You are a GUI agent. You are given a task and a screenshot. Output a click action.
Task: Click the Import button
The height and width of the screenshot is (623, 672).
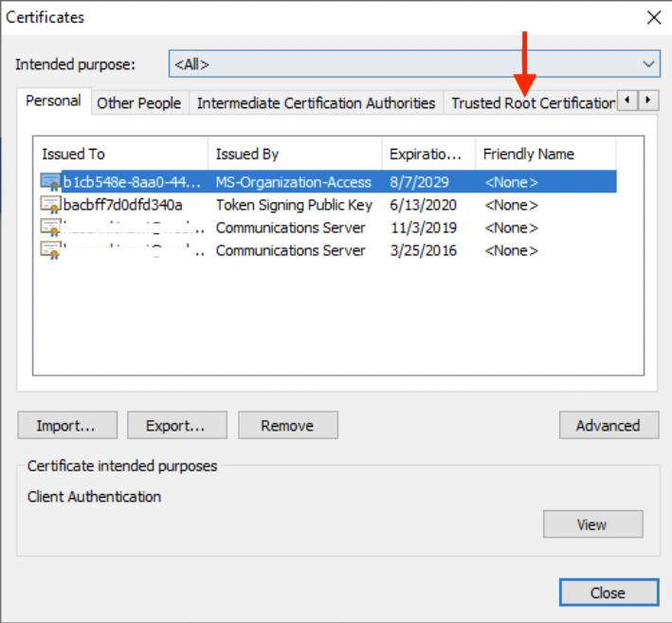tap(67, 426)
